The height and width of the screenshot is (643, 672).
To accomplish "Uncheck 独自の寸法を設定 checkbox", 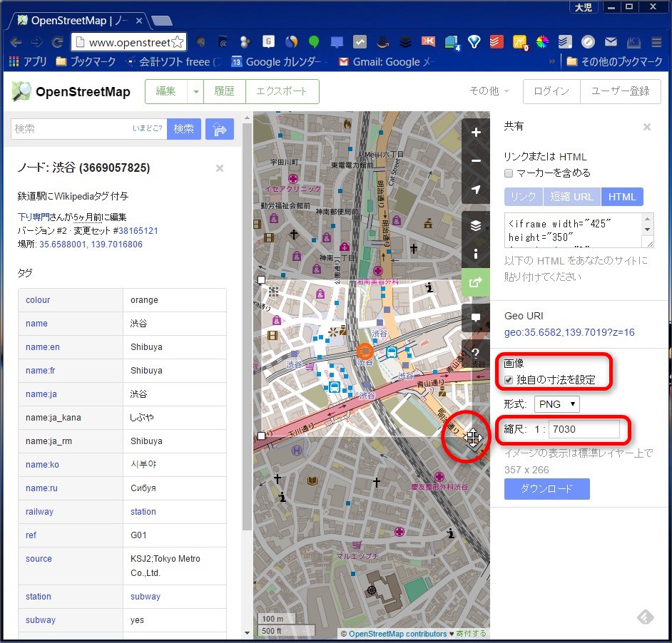I will [x=509, y=380].
